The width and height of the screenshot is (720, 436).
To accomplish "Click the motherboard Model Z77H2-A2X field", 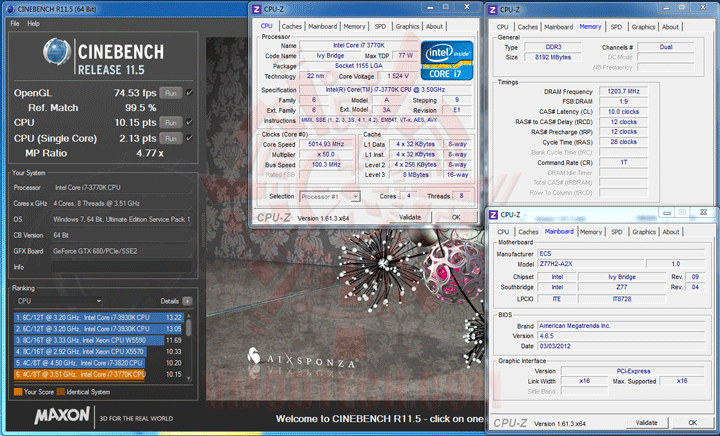I will [591, 264].
